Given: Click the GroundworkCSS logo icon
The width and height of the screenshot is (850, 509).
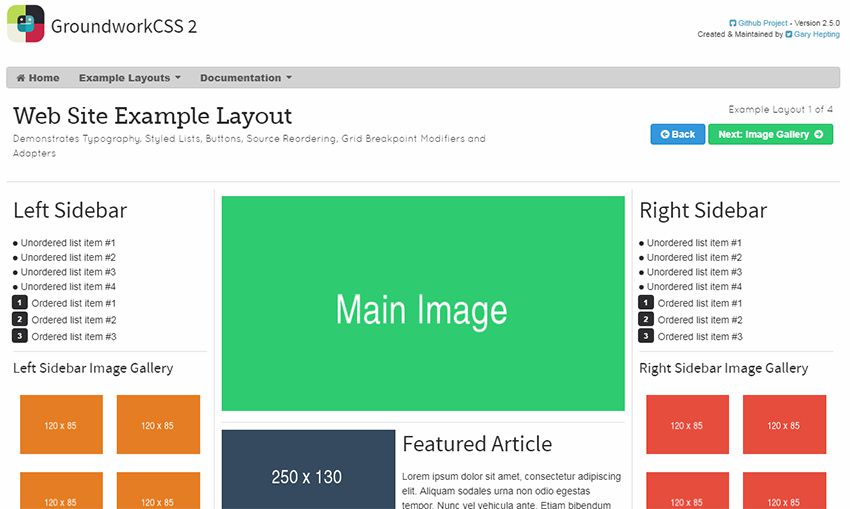Looking at the screenshot, I should click(x=26, y=25).
